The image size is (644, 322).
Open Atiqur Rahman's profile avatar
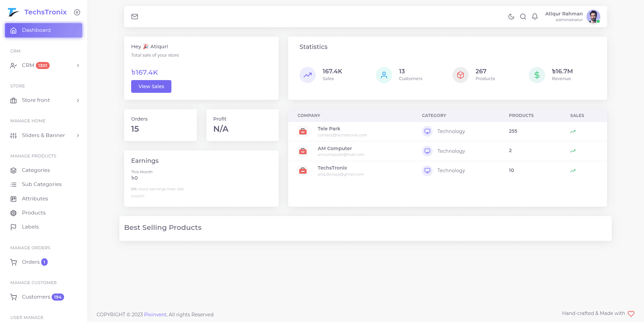(593, 16)
